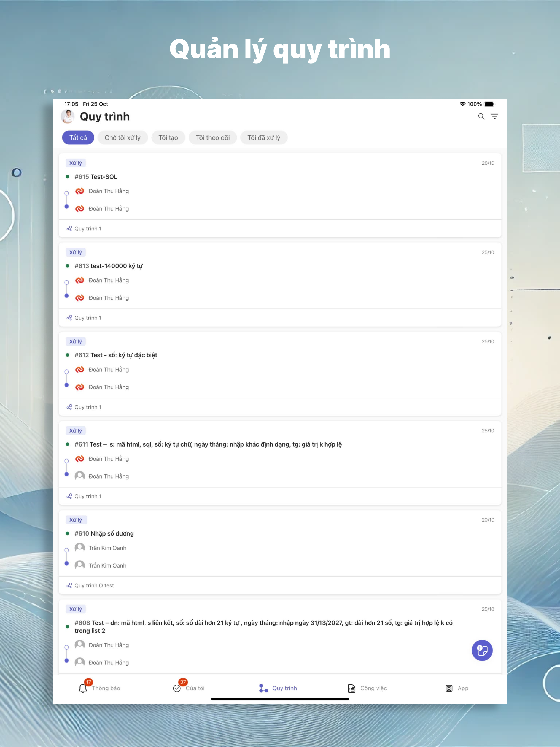560x747 pixels.
Task: Tap the Wi-Fi icon in status bar
Action: [462, 104]
